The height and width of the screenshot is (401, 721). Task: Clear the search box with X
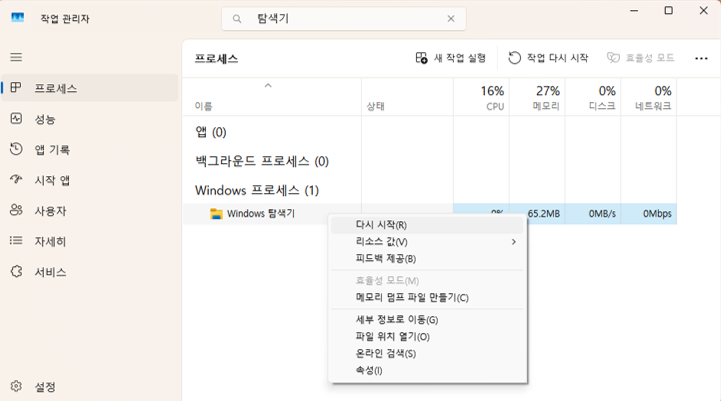click(451, 19)
